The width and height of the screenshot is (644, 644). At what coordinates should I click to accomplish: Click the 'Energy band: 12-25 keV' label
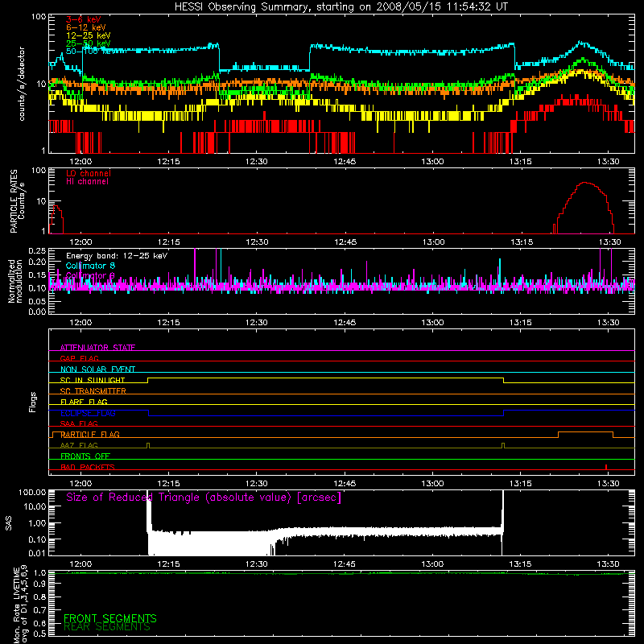(117, 256)
